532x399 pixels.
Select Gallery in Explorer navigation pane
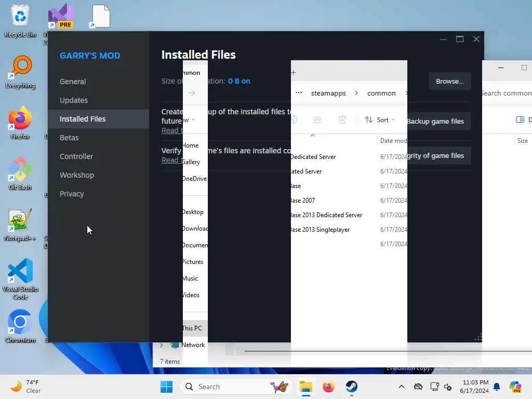tap(191, 162)
